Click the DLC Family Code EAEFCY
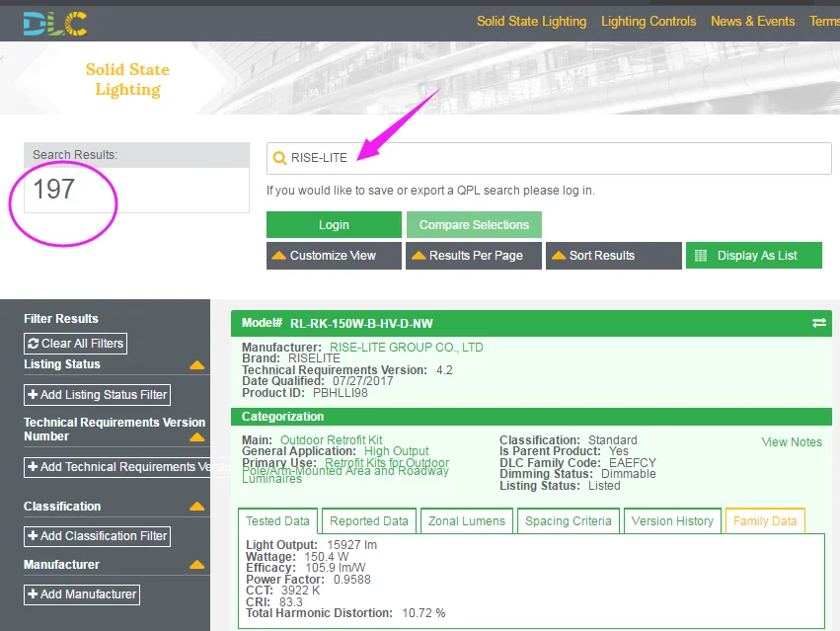This screenshot has width=840, height=631. tap(632, 463)
